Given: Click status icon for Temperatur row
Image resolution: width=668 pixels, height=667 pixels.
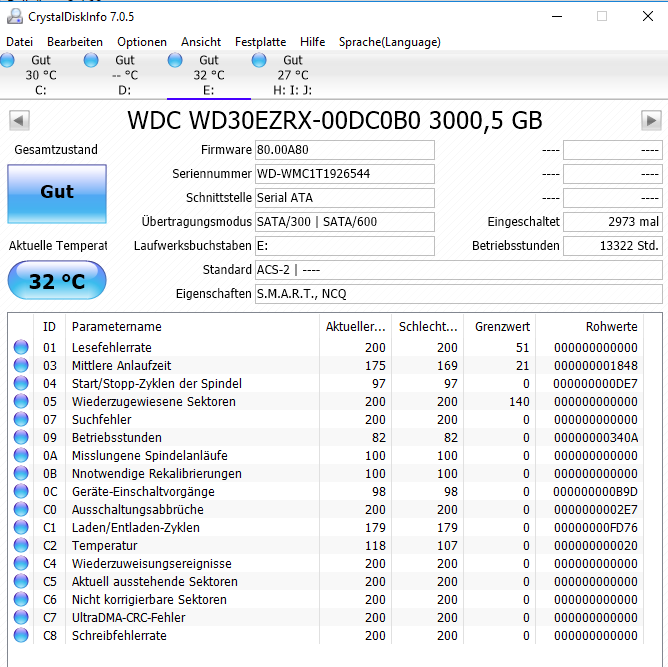Looking at the screenshot, I should (21, 545).
